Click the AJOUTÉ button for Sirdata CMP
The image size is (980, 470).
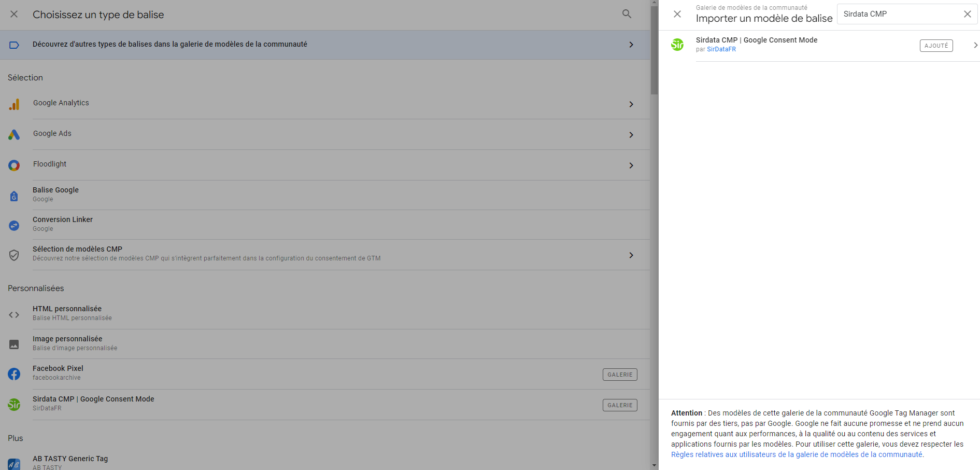coord(936,46)
